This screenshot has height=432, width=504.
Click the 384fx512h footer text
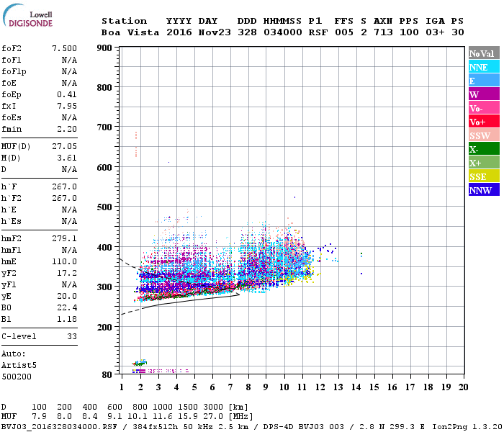[156, 427]
